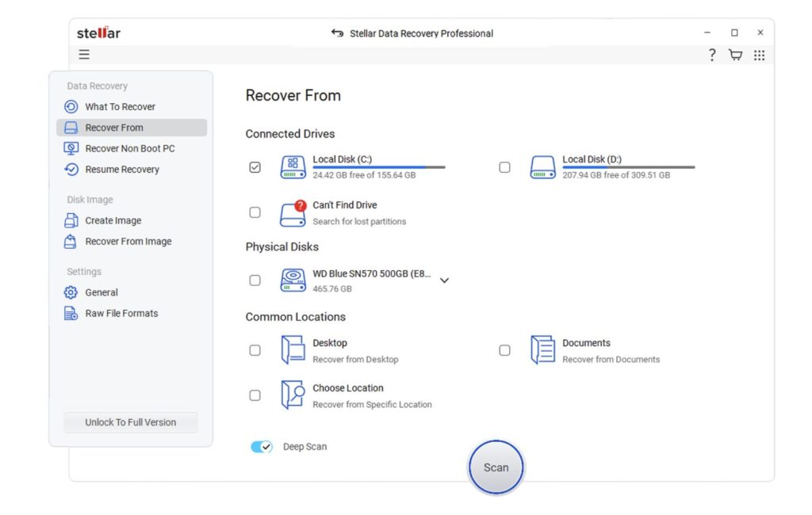Click the Scan button
Viewport: 812px width, 515px height.
(496, 467)
